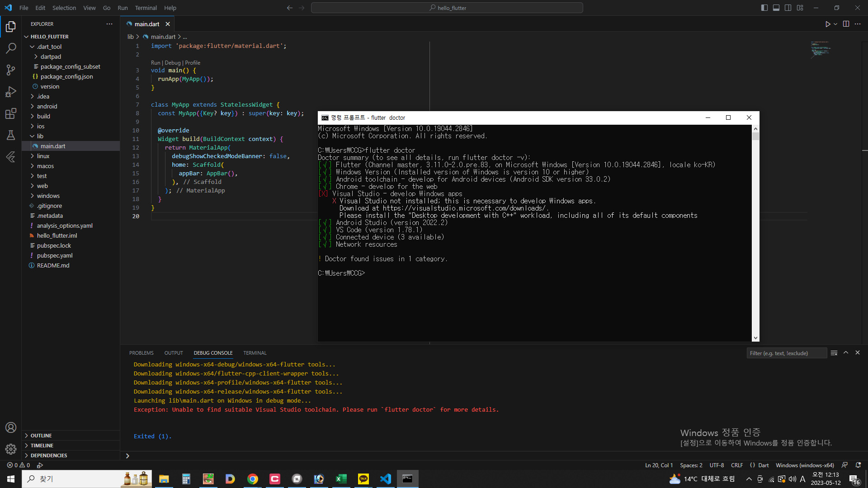Open the Selection menu
Image resolution: width=868 pixels, height=488 pixels.
click(x=64, y=8)
